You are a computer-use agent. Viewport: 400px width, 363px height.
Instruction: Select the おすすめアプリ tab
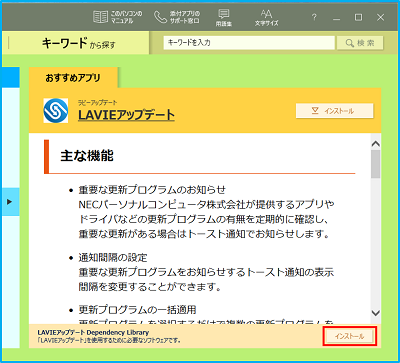coord(73,78)
